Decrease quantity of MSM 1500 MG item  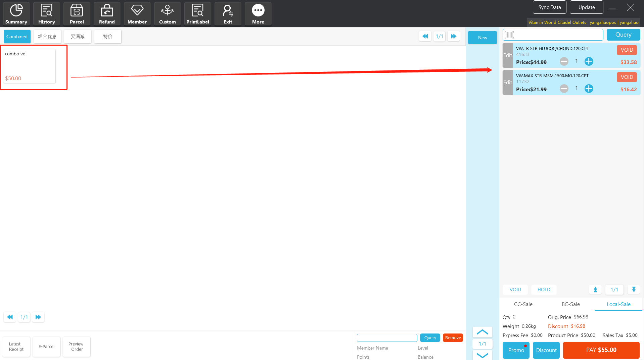(x=564, y=89)
